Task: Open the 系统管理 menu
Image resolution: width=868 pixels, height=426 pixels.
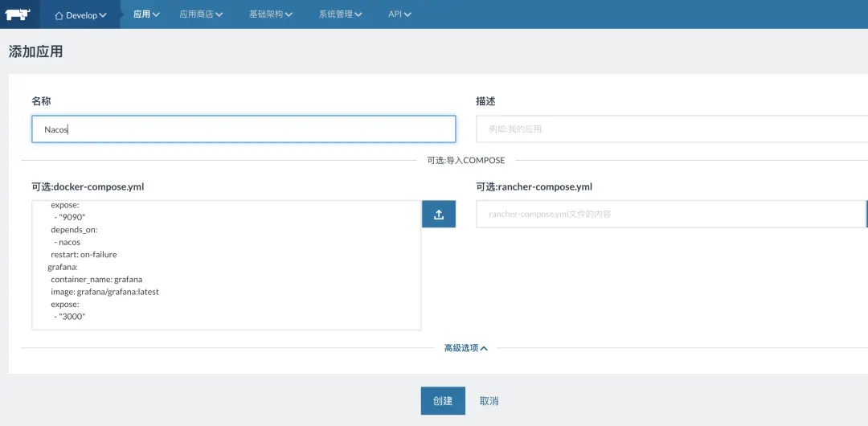Action: [341, 14]
